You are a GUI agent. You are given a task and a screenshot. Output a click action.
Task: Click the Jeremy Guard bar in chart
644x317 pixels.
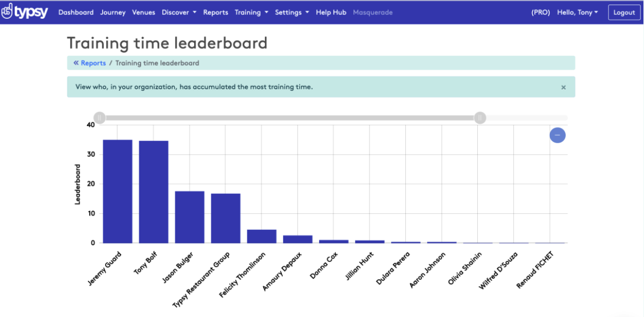[x=118, y=191]
